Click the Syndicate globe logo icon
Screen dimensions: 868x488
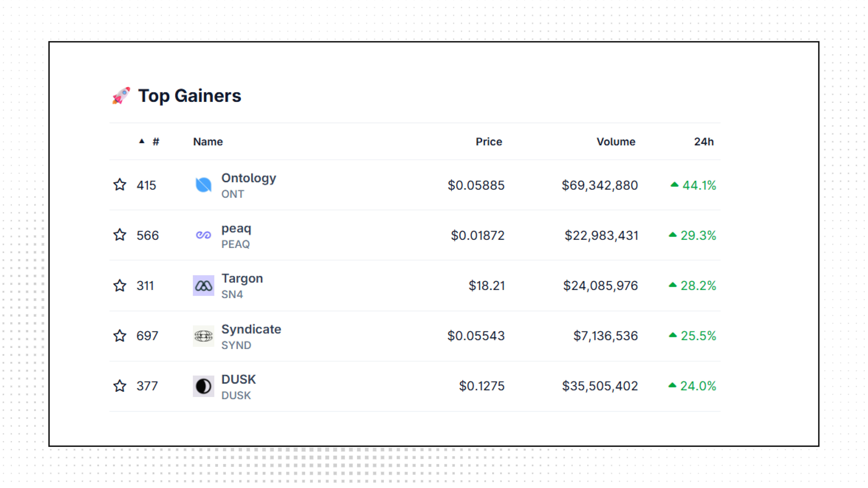click(x=203, y=336)
